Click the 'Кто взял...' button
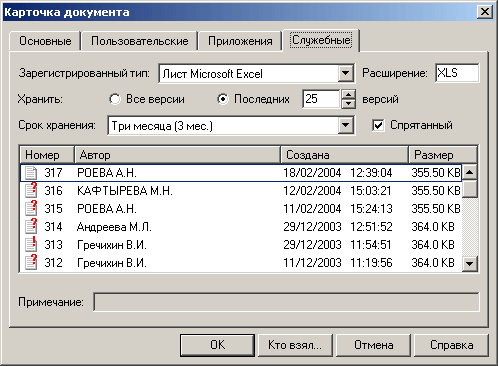Image resolution: width=498 pixels, height=366 pixels. (295, 345)
